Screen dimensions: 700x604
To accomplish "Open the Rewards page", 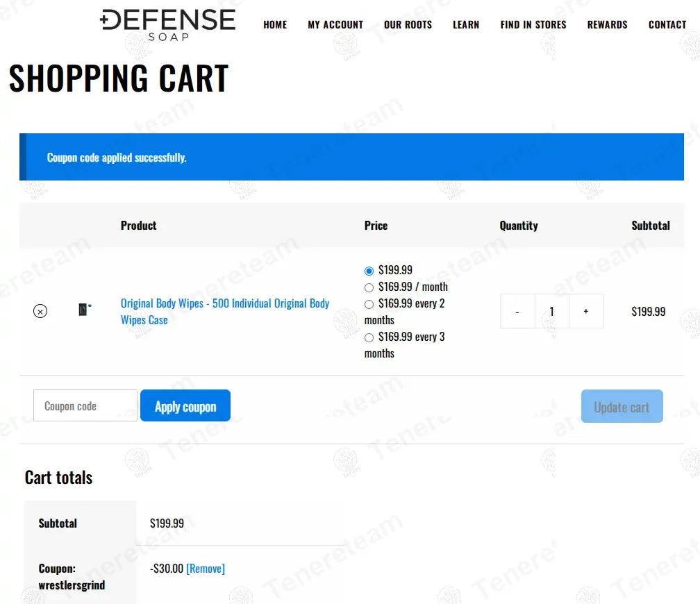I will (x=607, y=24).
